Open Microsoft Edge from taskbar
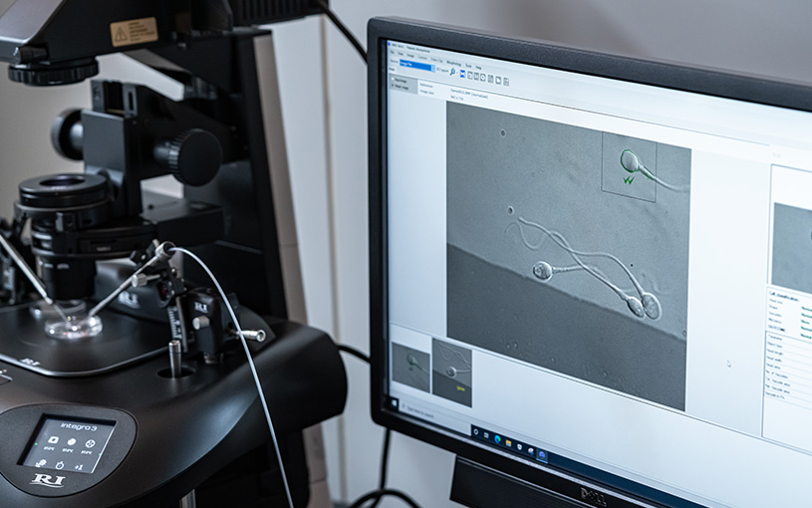Image resolution: width=812 pixels, height=508 pixels. (x=497, y=439)
